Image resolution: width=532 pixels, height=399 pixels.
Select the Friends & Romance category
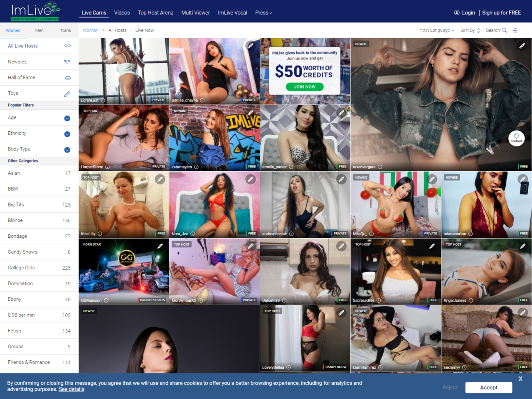(39, 362)
